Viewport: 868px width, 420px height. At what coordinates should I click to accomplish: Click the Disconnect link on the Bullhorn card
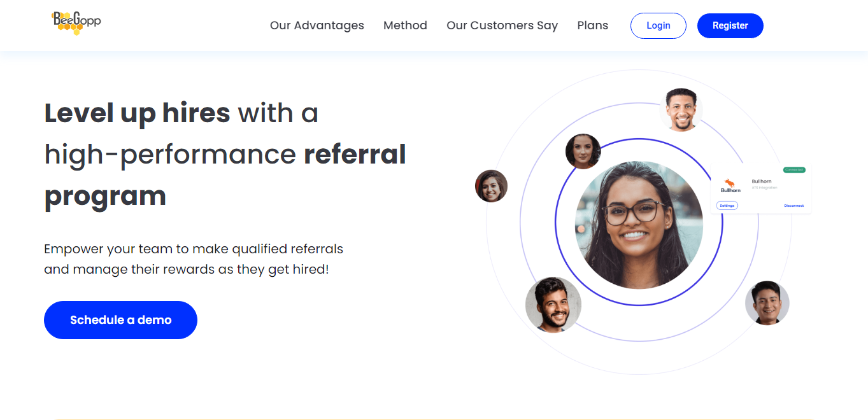click(x=794, y=206)
